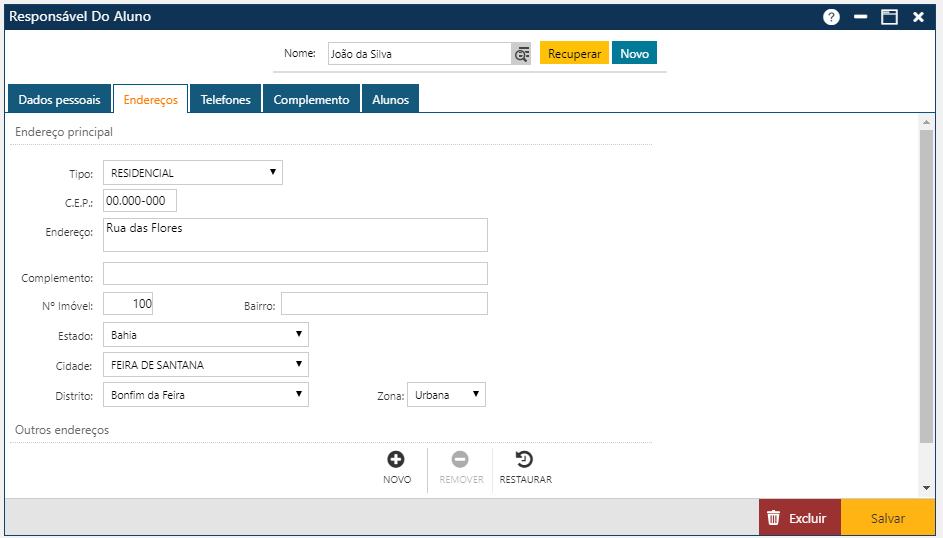
Task: Switch to the Dados pessoais tab
Action: point(59,100)
